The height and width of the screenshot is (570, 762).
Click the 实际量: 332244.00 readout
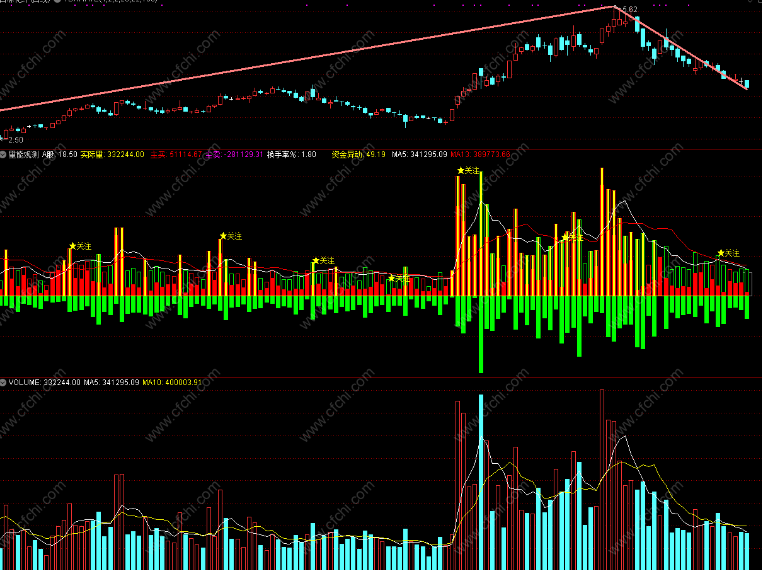(112, 155)
